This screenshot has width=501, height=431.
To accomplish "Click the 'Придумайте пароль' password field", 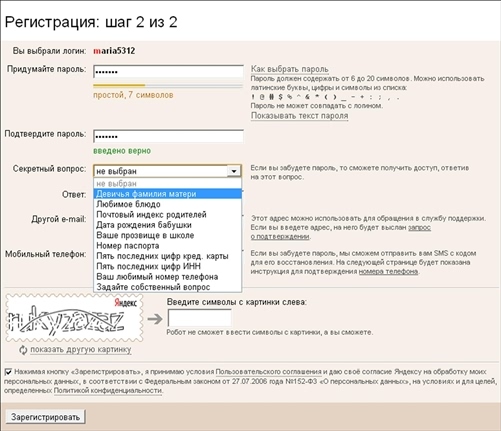I will (x=168, y=72).
